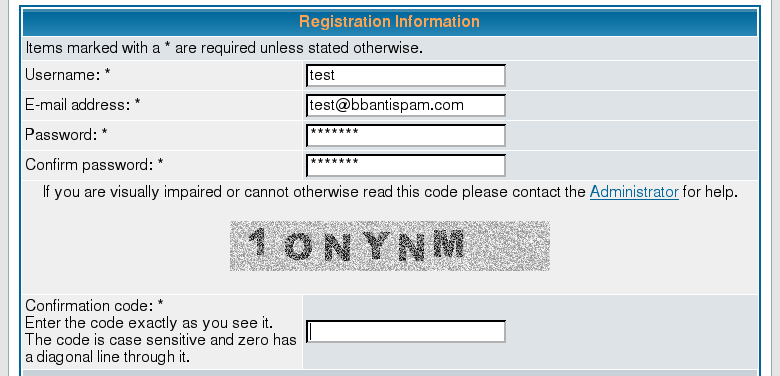
Task: Click 'Enter the code exactly as you see it'
Action: pos(149,322)
